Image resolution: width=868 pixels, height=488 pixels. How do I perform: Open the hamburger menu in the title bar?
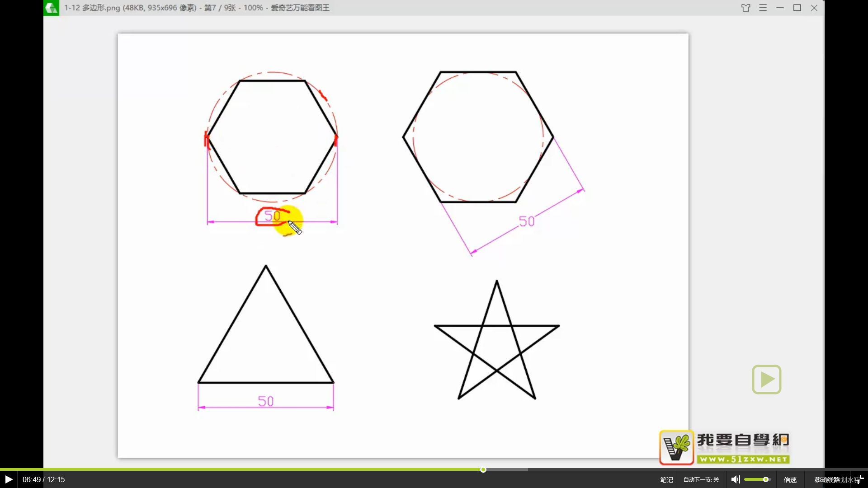[763, 8]
